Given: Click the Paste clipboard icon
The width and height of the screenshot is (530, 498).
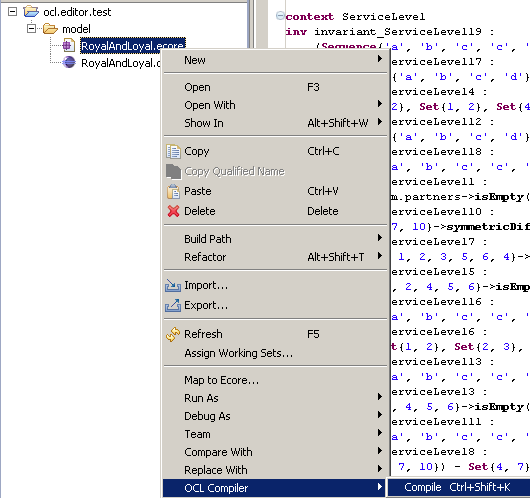Looking at the screenshot, I should coord(173,192).
